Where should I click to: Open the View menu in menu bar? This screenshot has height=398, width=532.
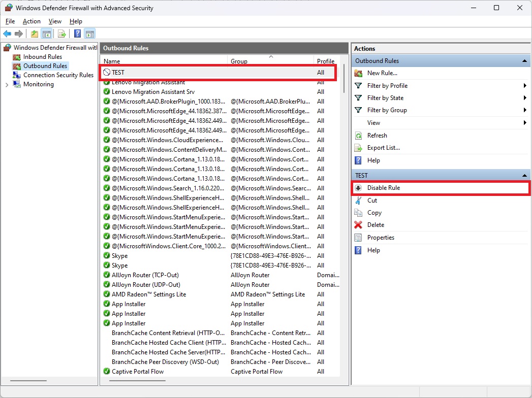click(55, 21)
